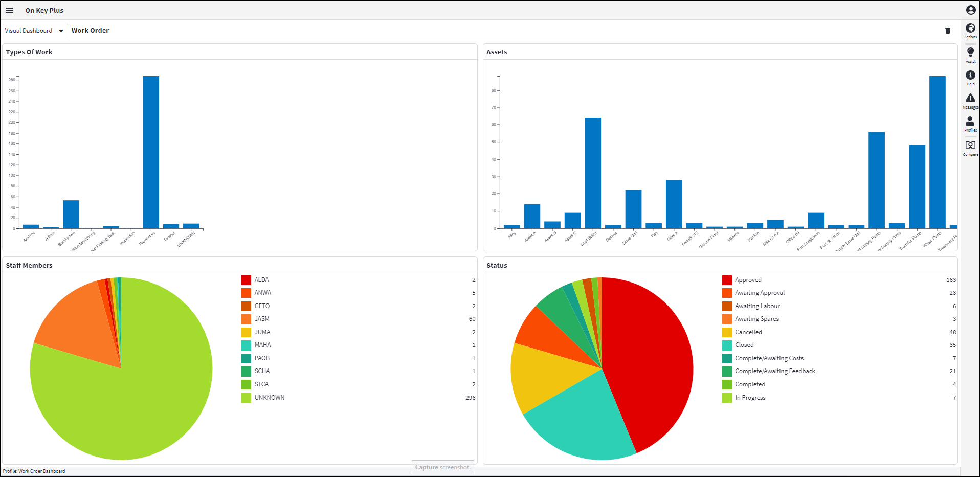Click the green swatch next to Completed
The image size is (980, 477).
(x=727, y=384)
